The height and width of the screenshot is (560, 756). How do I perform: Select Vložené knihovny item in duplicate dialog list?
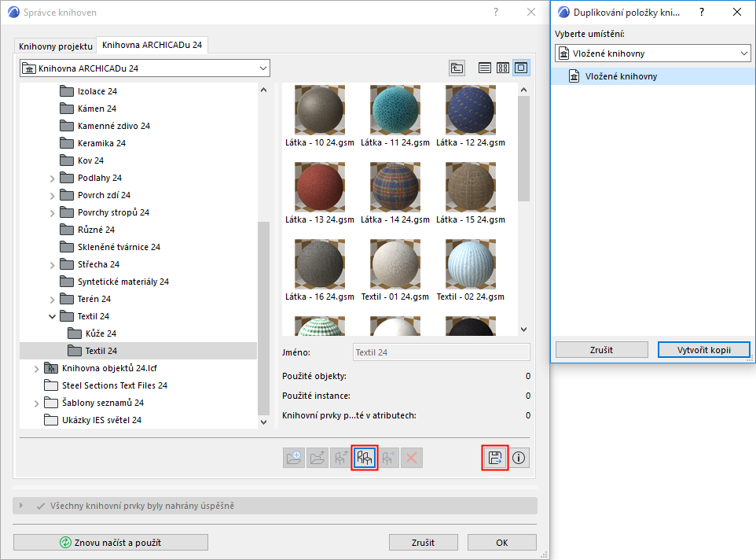click(653, 76)
